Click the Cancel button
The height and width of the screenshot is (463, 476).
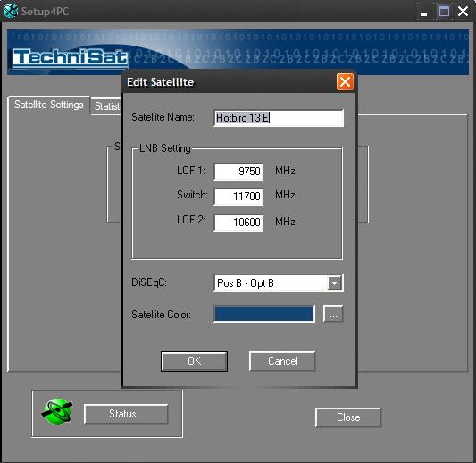pos(282,361)
